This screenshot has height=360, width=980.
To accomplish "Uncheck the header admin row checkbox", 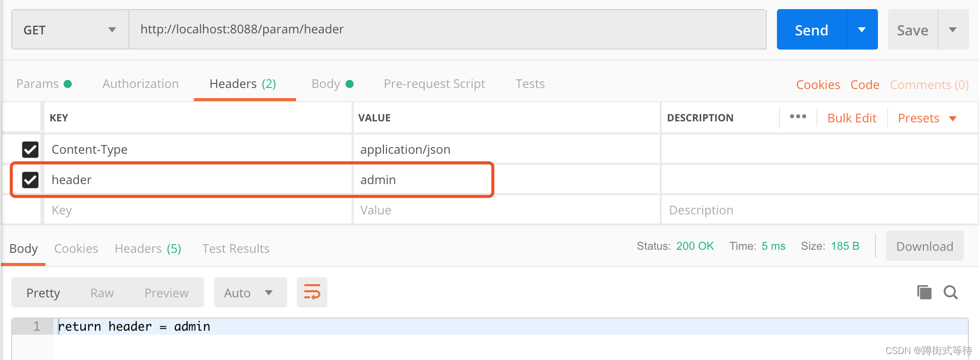I will [x=30, y=179].
